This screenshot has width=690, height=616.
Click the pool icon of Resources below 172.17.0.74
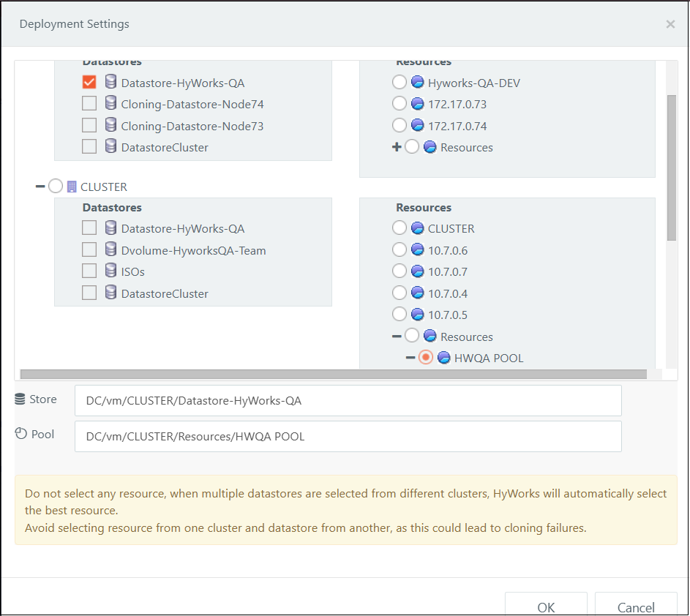pyautogui.click(x=430, y=146)
